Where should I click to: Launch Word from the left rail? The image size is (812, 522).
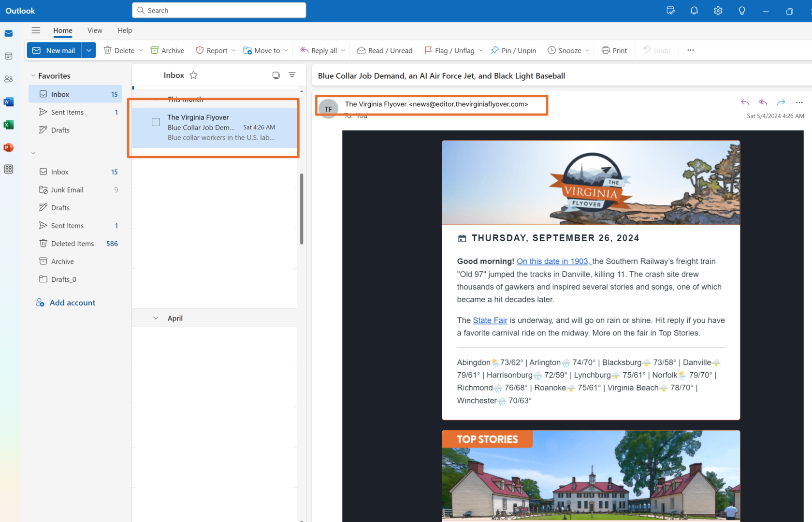point(9,102)
